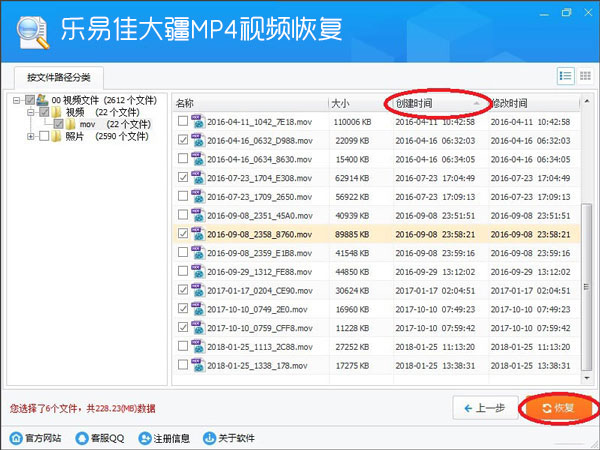Go back with 上一步 button
Viewport: 600px width, 450px height.
[485, 408]
